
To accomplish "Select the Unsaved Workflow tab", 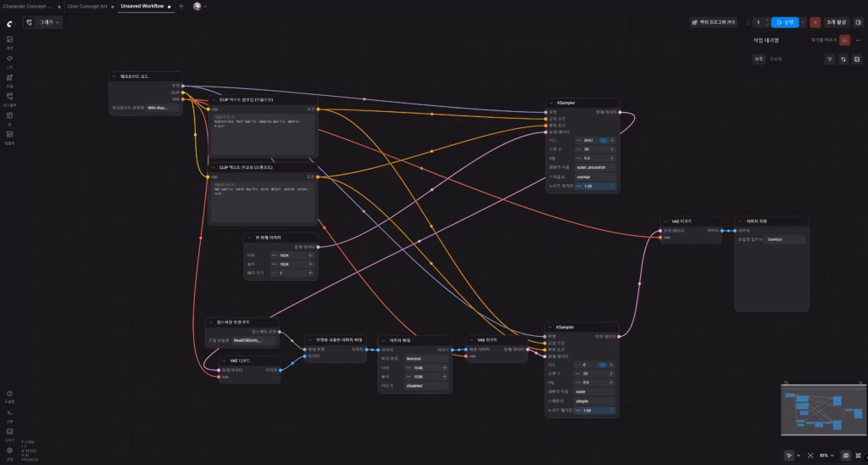I will click(142, 6).
